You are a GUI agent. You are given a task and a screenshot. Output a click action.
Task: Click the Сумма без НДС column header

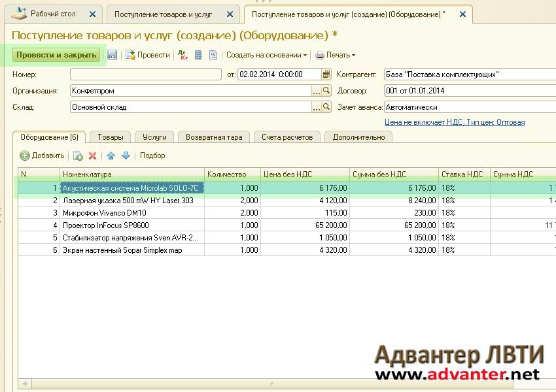tap(394, 174)
